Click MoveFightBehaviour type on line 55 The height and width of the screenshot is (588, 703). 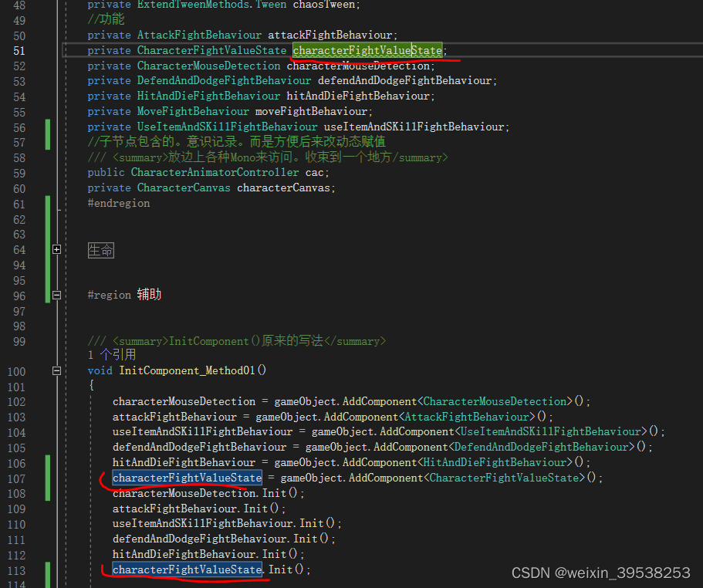(193, 111)
